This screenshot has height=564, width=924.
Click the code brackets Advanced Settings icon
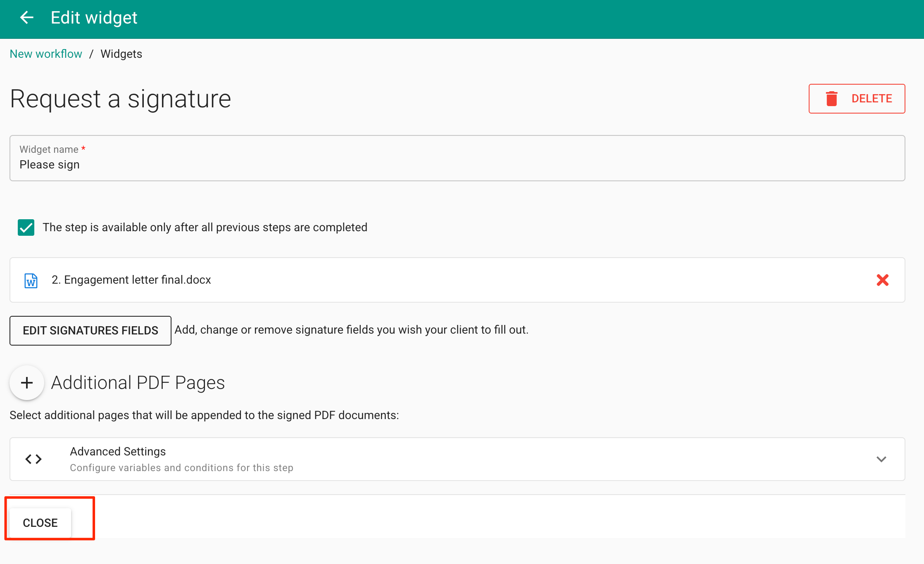[x=33, y=459]
